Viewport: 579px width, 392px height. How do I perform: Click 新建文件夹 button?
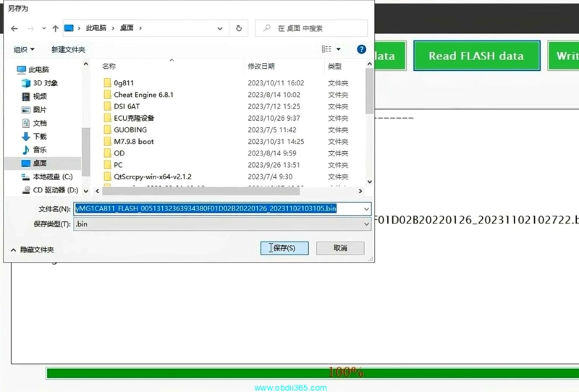(68, 49)
